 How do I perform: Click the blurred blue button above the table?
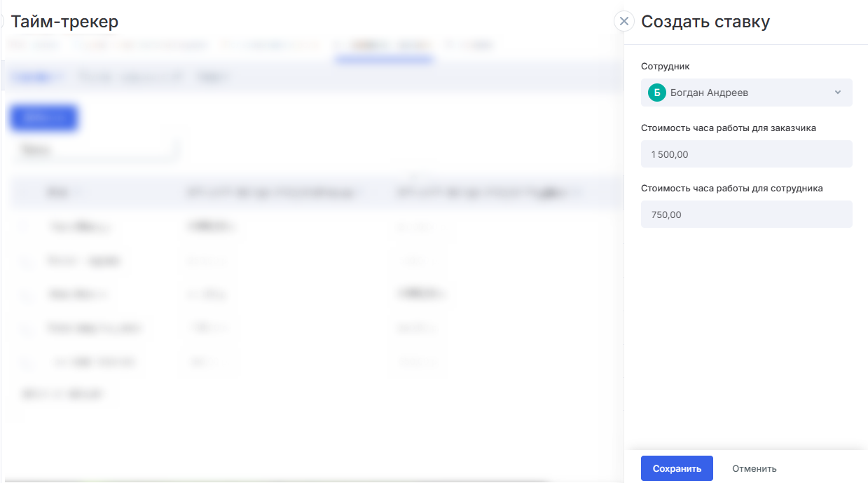(43, 118)
